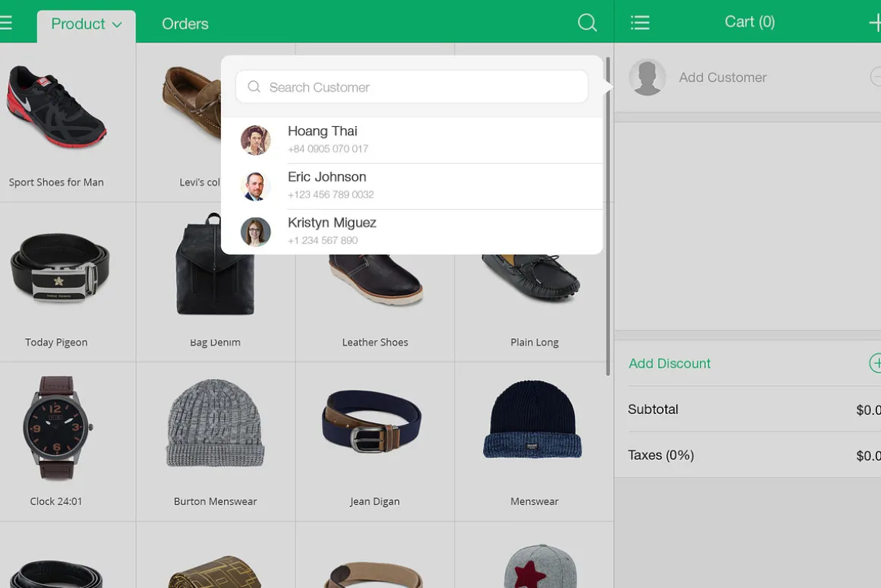Click the Subtotal row label
The height and width of the screenshot is (588, 881).
click(x=653, y=409)
